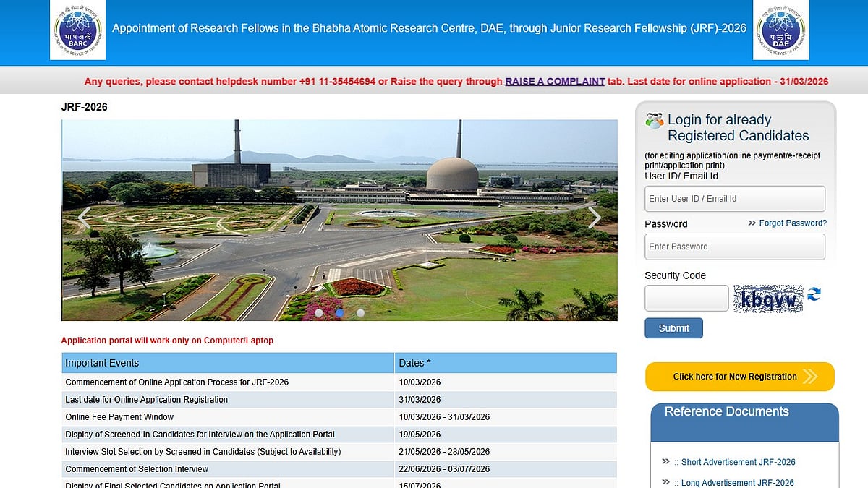This screenshot has height=488, width=868.
Task: Select the third carousel indicator dot
Action: [x=359, y=312]
